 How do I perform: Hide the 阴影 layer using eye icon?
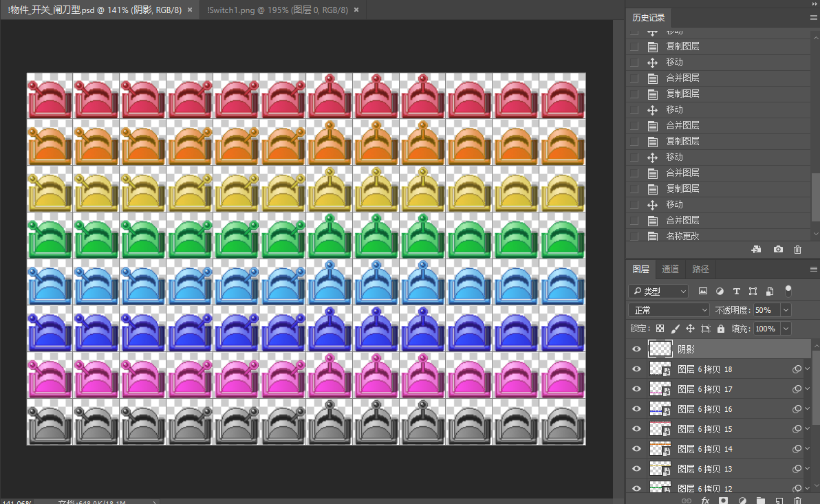pos(636,349)
